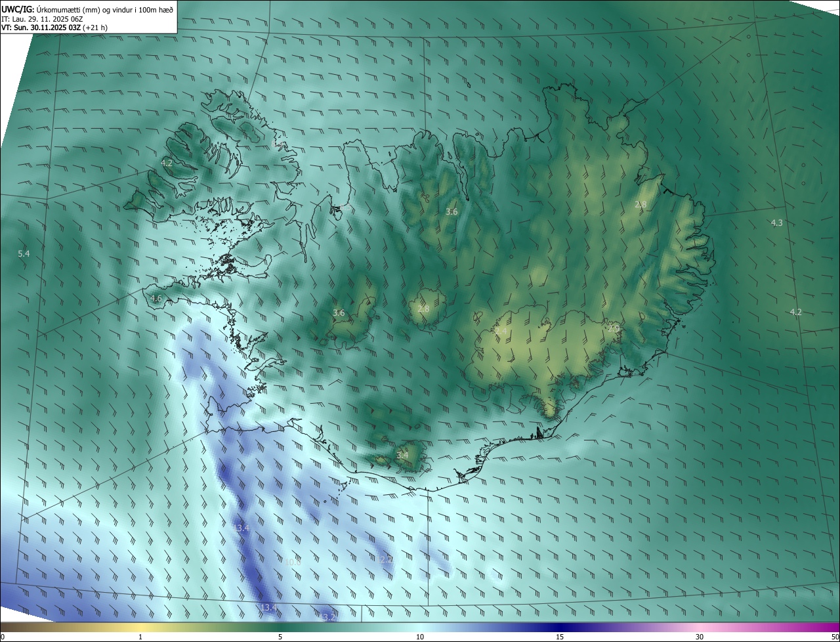Click the color bar label 0
Viewport: 840px width, 642px height.
pos(3,637)
